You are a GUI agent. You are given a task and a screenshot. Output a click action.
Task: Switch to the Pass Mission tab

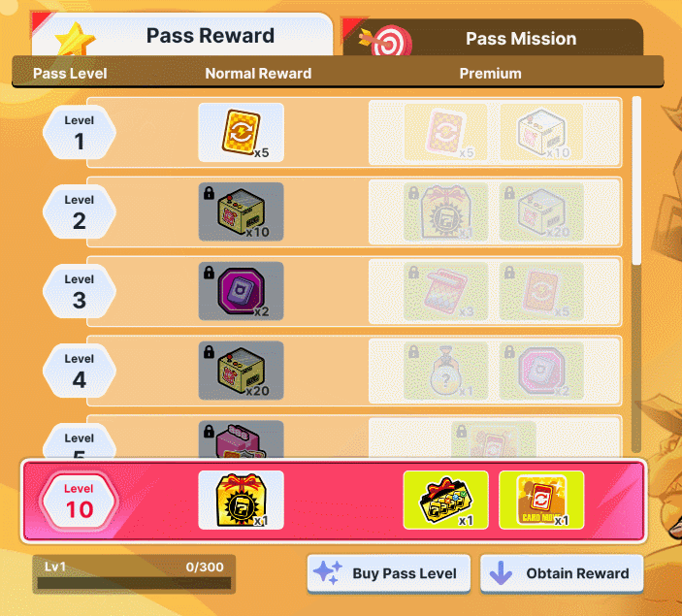(x=493, y=38)
